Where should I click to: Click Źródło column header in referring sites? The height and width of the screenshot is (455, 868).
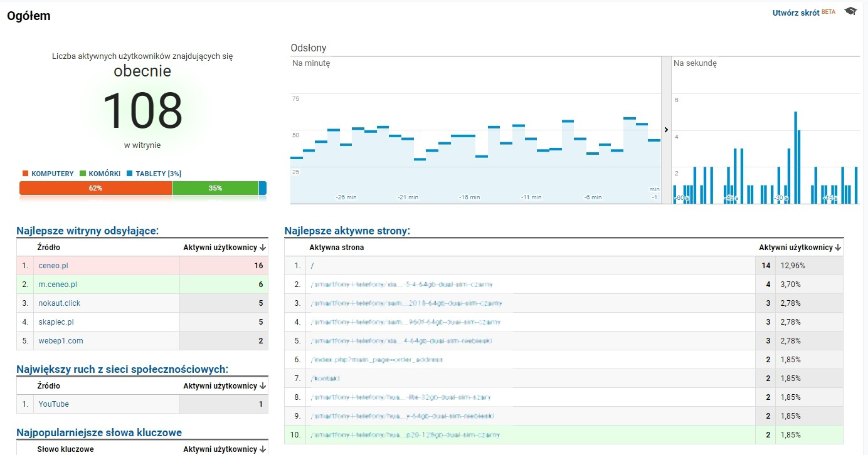tap(49, 248)
